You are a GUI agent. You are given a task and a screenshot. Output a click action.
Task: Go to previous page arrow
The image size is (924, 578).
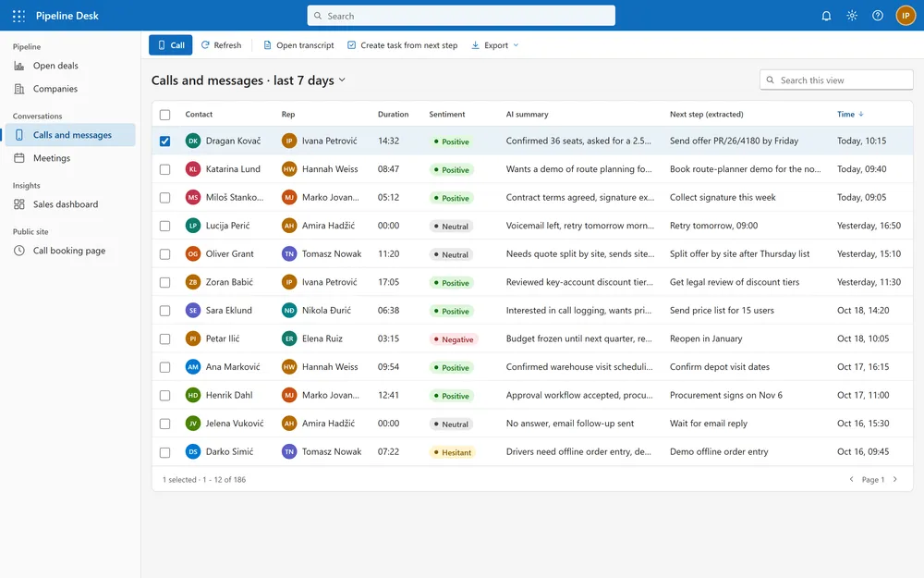pos(851,479)
